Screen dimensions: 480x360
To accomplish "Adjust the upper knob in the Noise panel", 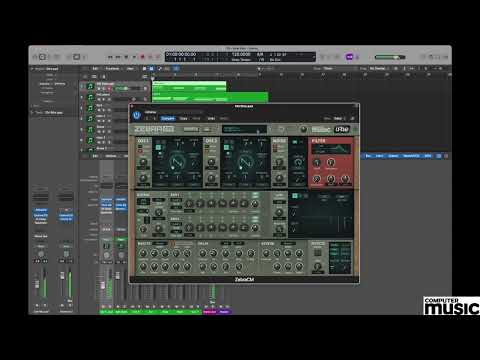I will 279,163.
